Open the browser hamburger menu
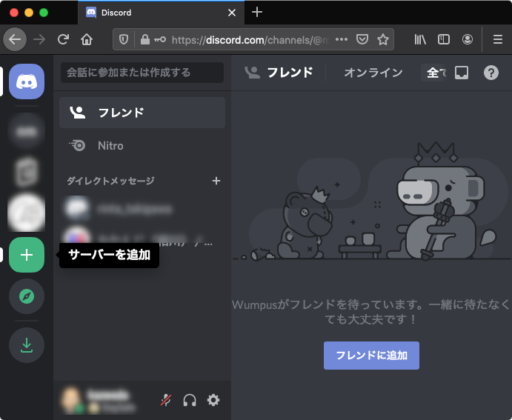Image resolution: width=512 pixels, height=420 pixels. (498, 39)
